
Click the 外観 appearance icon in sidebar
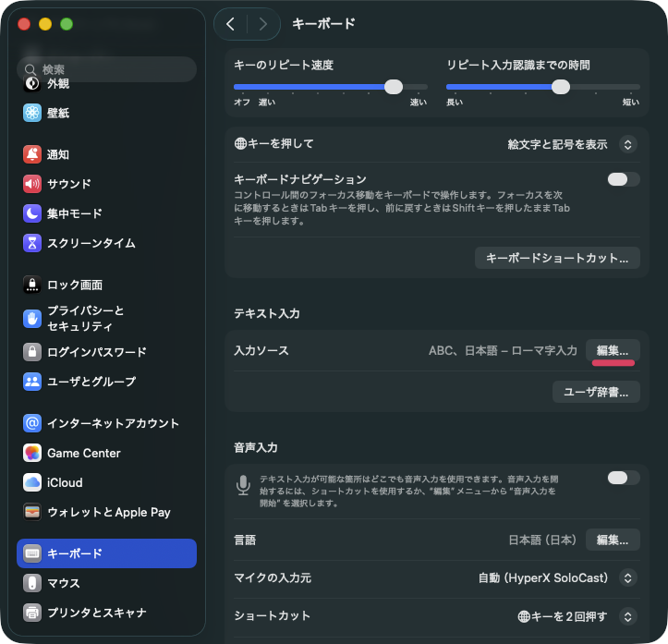pyautogui.click(x=32, y=83)
